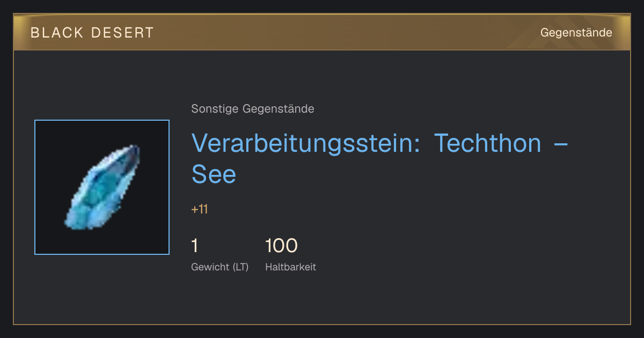Click the dash character in the item title
644x338 pixels.
pos(560,143)
